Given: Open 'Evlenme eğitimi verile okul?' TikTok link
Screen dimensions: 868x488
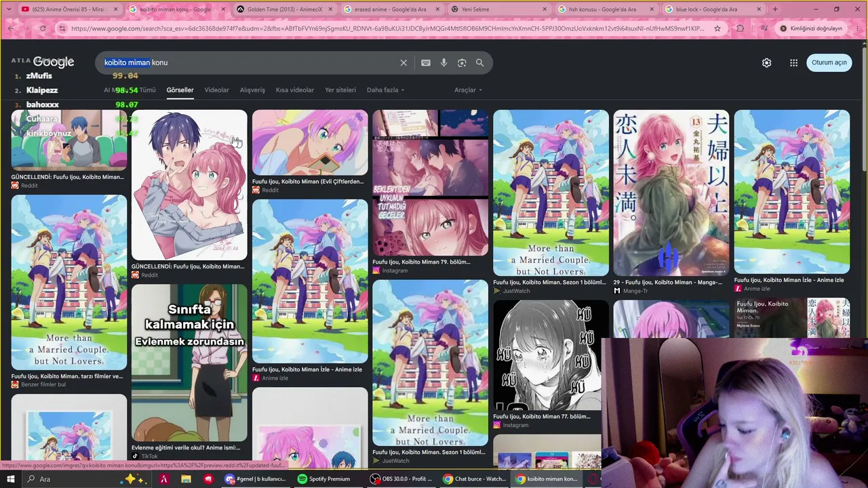Looking at the screenshot, I should click(x=186, y=447).
